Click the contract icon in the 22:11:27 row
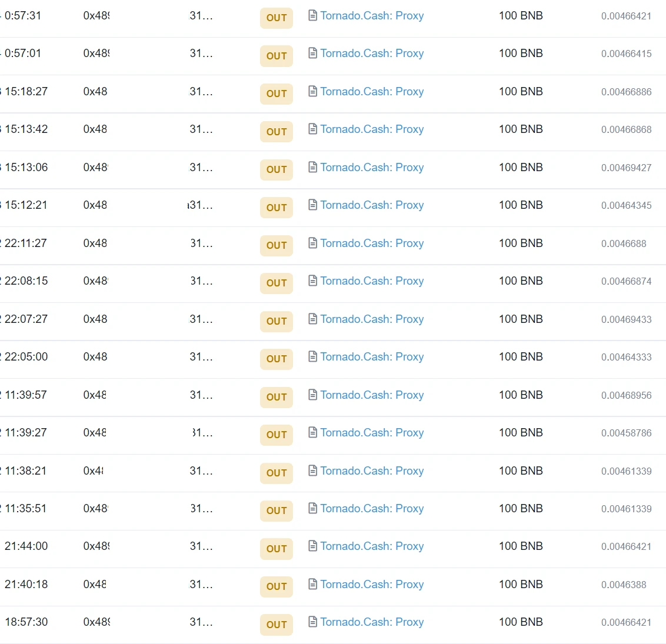 tap(312, 243)
